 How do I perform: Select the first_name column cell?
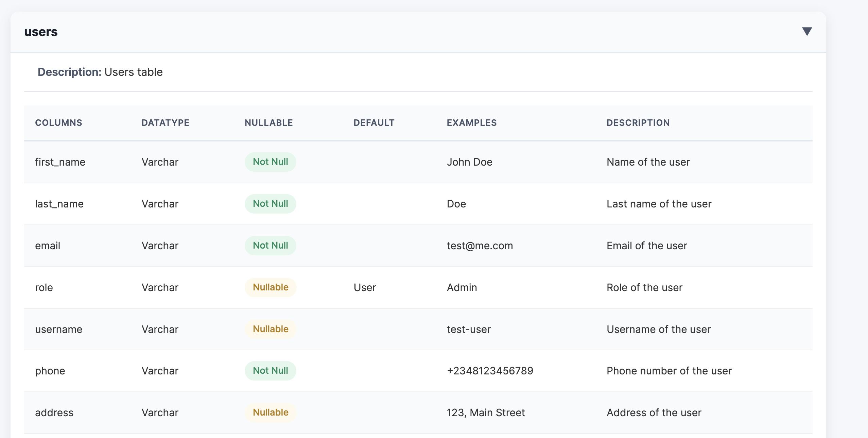click(x=60, y=162)
